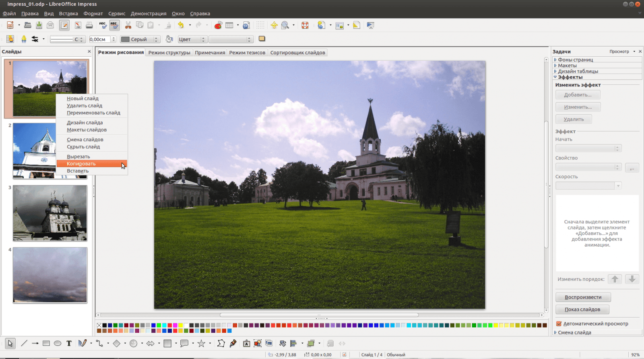
Task: Toggle Automatic preview checkbox
Action: (x=559, y=324)
